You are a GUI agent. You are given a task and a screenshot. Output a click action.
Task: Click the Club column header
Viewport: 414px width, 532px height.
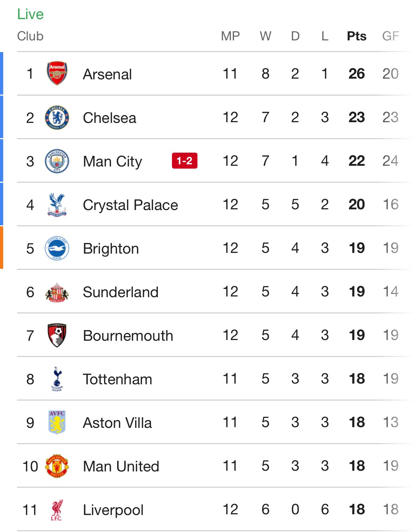coord(30,36)
